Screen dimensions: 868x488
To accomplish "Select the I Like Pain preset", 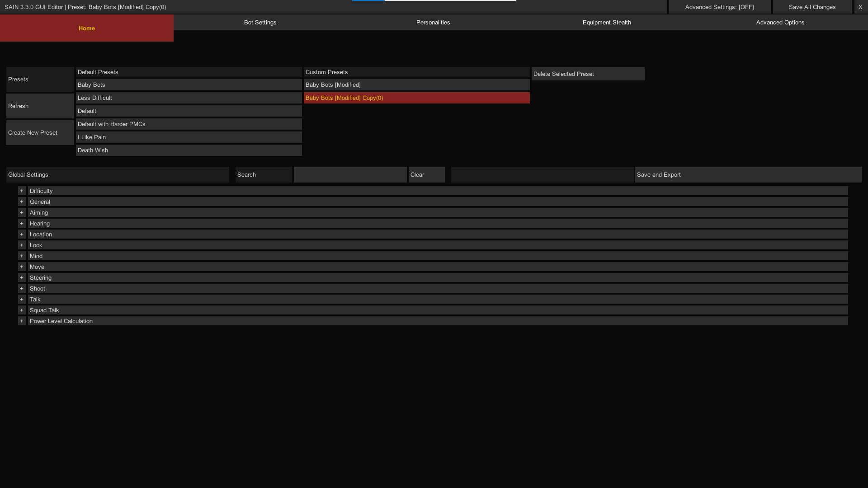I will pos(189,137).
